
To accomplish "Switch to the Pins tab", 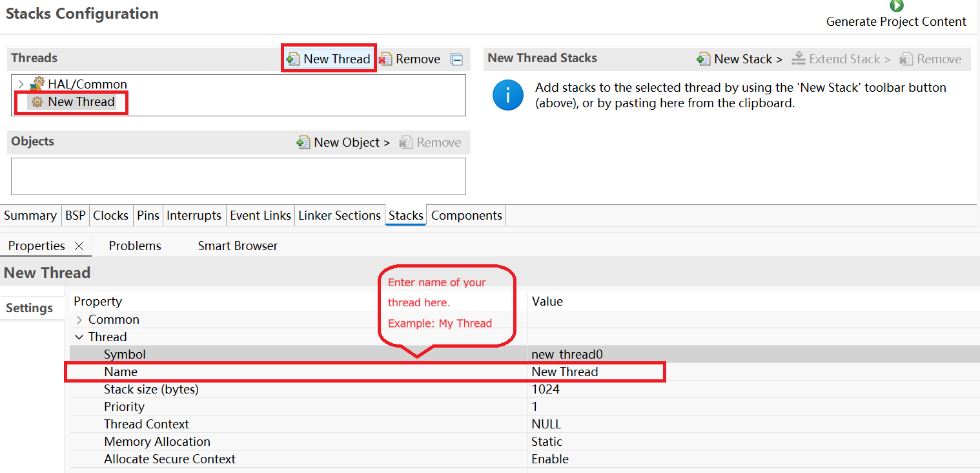I will tap(148, 215).
